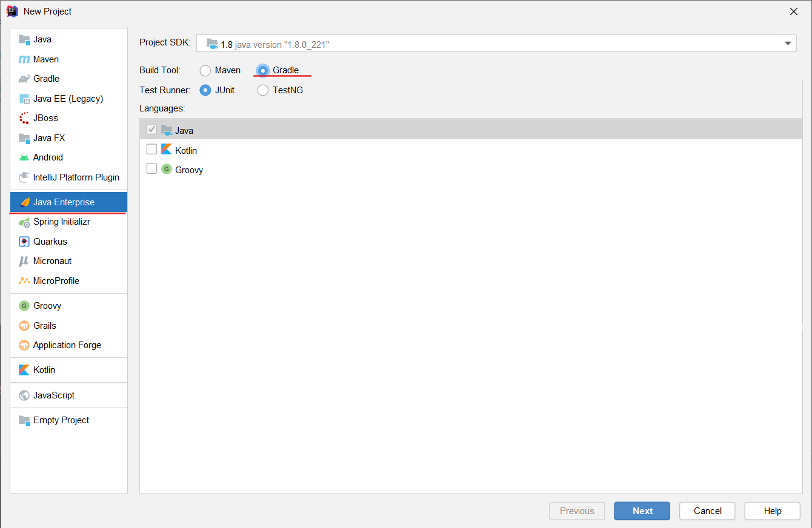Screen dimensions: 812x528
Task: Click the Java project type icon
Action: [x=24, y=39]
